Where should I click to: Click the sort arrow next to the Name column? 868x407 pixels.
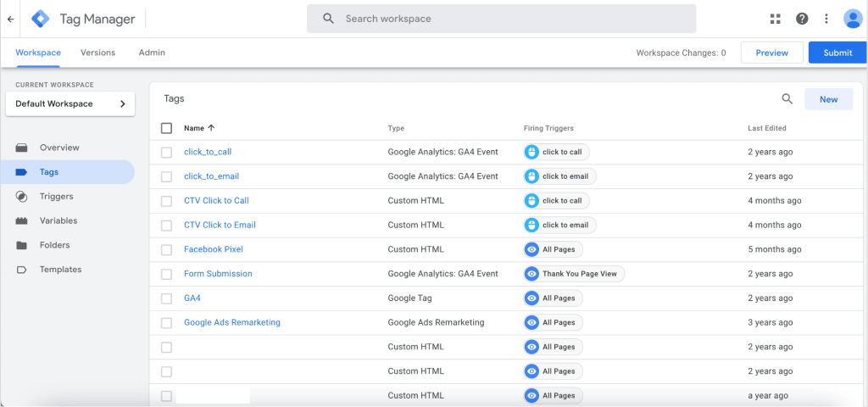[x=211, y=128]
